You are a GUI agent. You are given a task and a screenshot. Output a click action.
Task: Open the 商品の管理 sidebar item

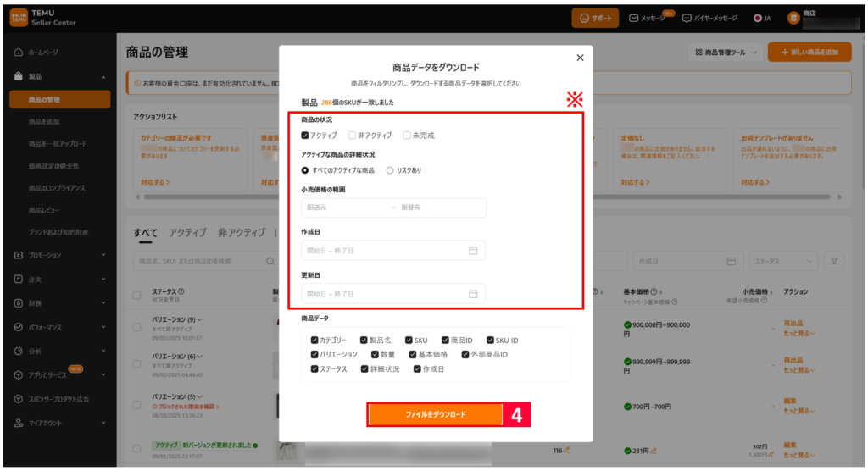coord(60,100)
